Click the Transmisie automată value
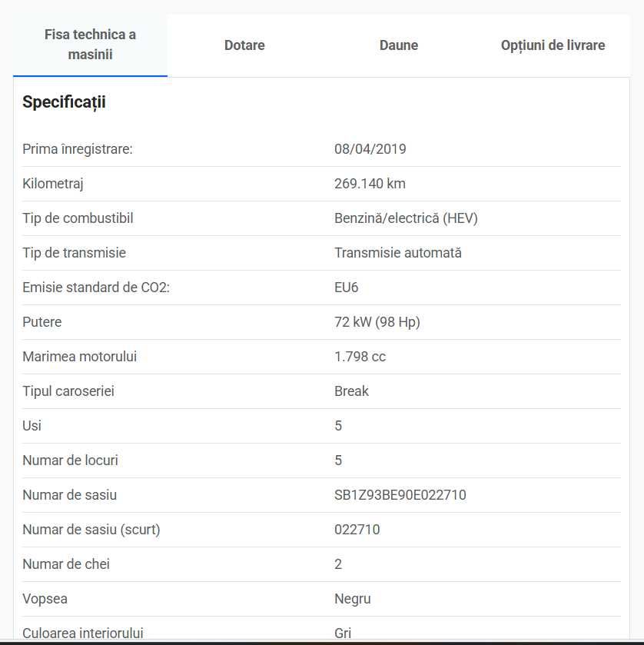Image resolution: width=644 pixels, height=645 pixels. (x=397, y=253)
